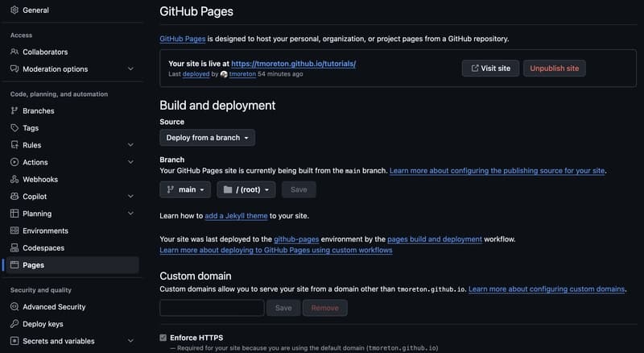Expand Moderation options chevron
Image resolution: width=644 pixels, height=353 pixels.
point(130,69)
